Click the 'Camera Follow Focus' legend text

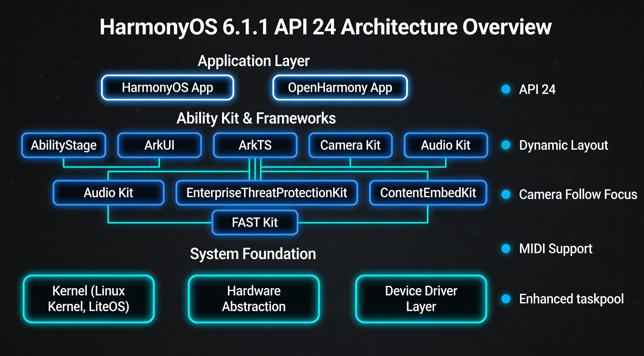click(x=578, y=194)
